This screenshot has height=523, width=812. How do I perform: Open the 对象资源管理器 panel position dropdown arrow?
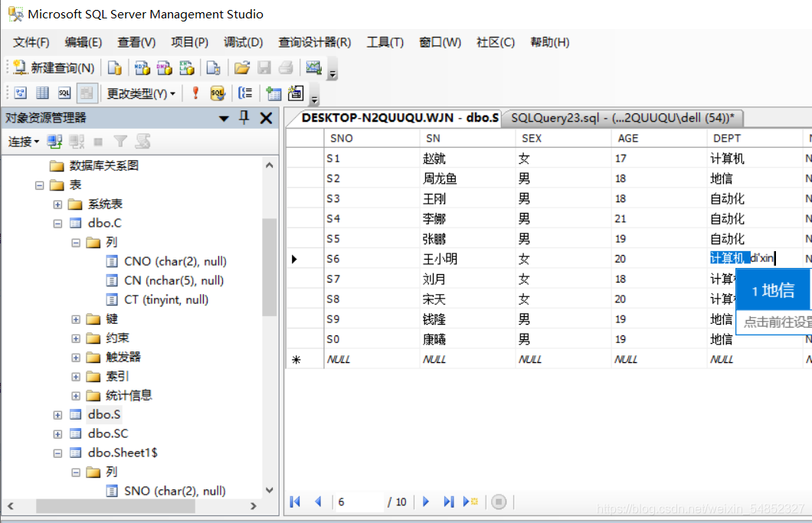pos(224,119)
